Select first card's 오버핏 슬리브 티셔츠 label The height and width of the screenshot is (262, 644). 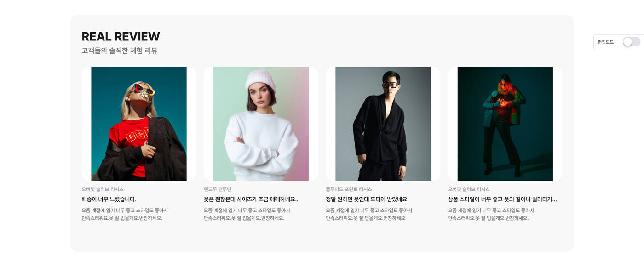coord(103,189)
